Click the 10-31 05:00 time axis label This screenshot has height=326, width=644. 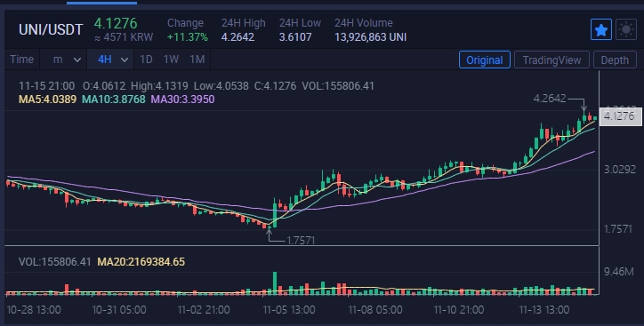point(118,310)
